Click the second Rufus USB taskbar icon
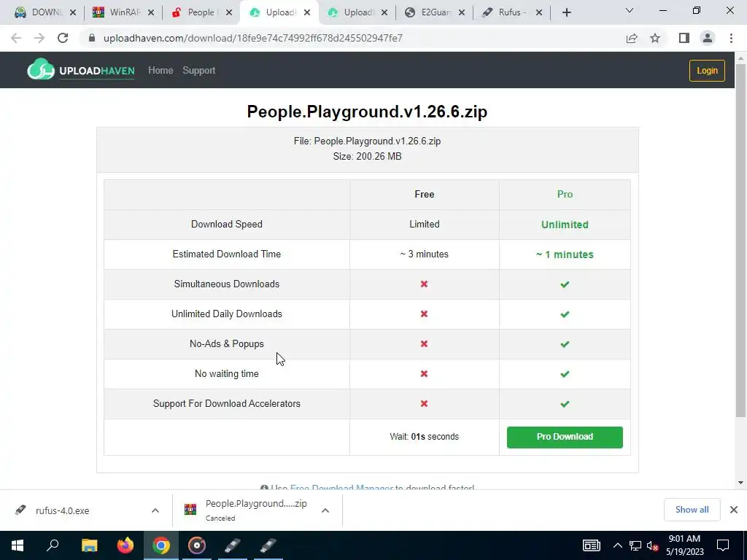This screenshot has height=560, width=747. coord(268,545)
